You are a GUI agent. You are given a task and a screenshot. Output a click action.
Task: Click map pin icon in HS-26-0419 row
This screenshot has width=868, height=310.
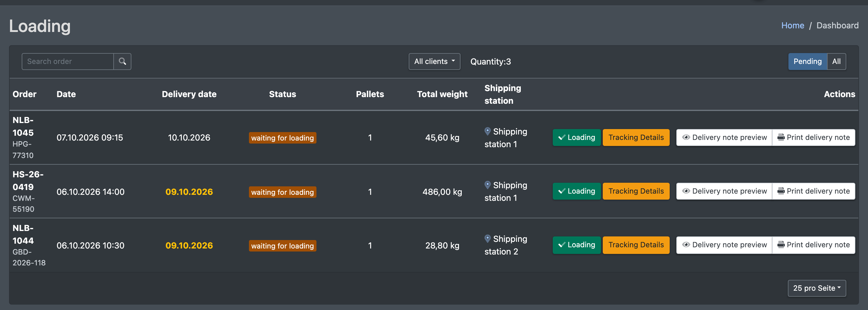[x=487, y=185]
